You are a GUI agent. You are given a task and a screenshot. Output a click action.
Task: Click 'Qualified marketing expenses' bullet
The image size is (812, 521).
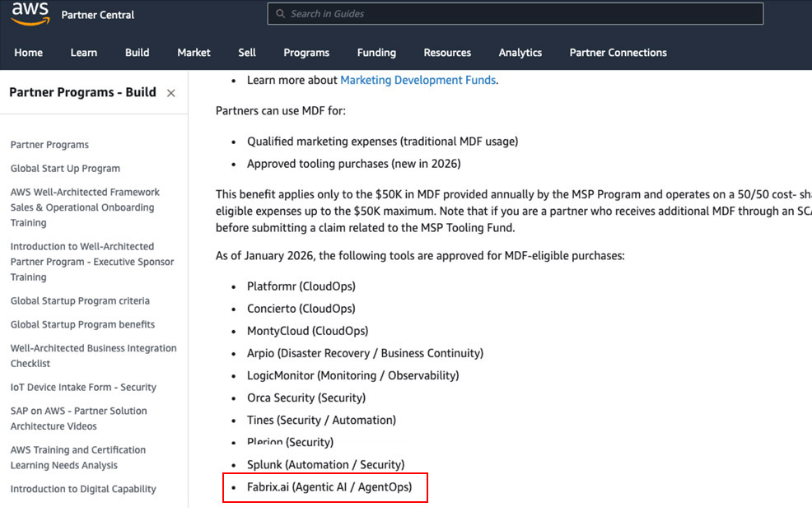click(382, 142)
